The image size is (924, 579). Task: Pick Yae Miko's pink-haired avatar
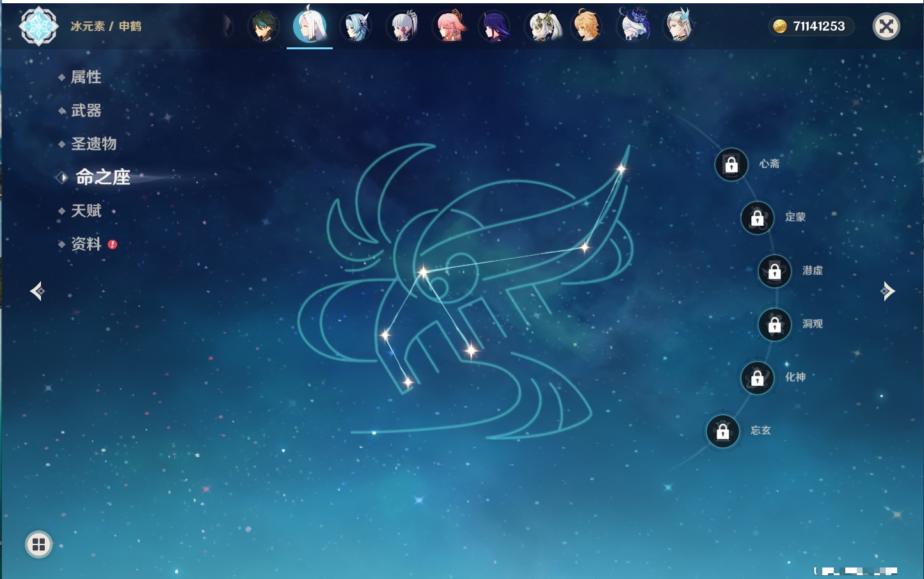[449, 26]
